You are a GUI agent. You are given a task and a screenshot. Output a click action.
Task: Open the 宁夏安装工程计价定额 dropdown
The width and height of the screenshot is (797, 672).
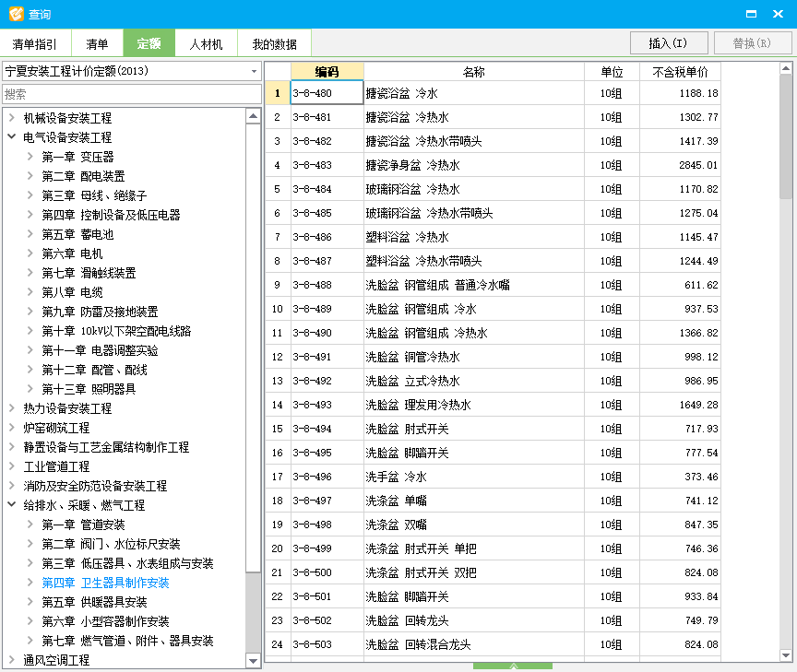pos(254,71)
